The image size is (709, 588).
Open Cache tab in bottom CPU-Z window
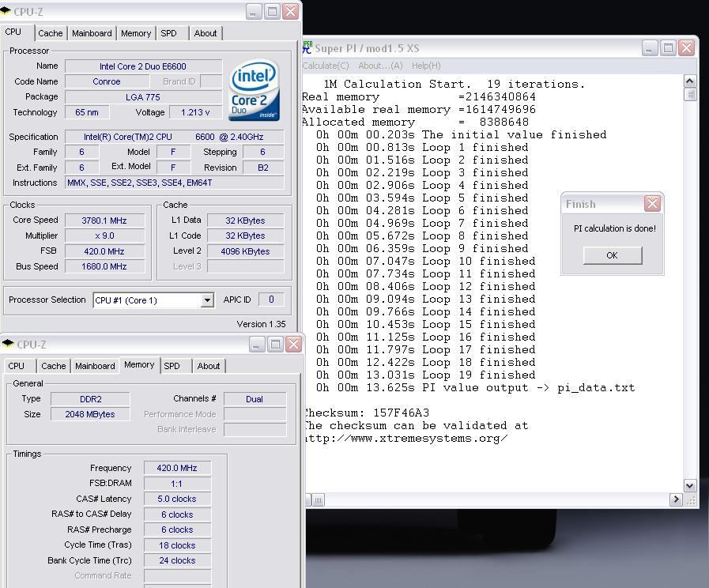click(54, 366)
